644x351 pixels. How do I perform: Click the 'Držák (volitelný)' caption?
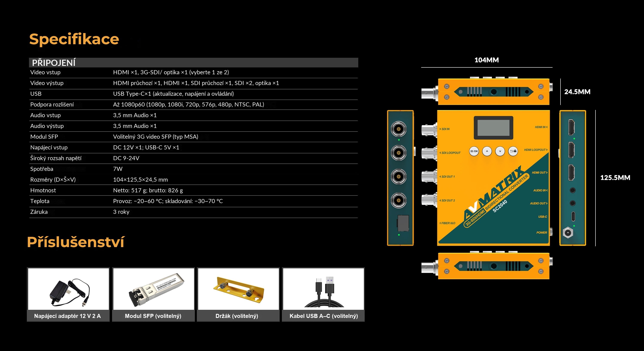pos(237,316)
